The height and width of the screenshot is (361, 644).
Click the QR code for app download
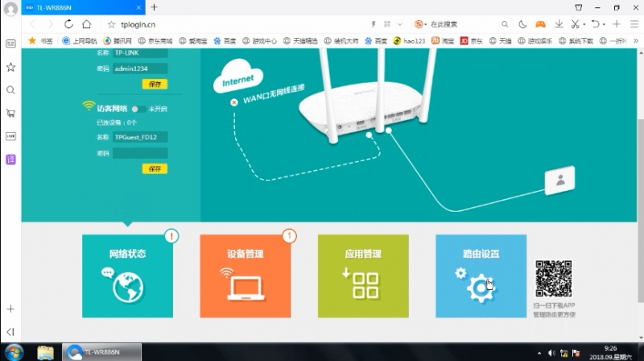pos(553,278)
